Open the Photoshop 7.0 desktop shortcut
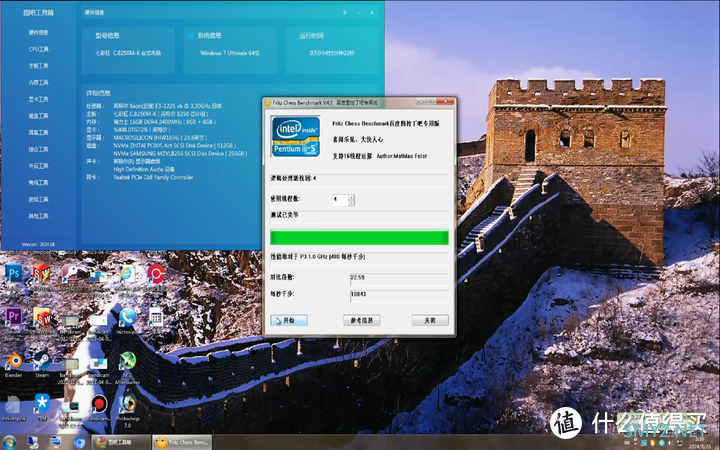 (127, 405)
